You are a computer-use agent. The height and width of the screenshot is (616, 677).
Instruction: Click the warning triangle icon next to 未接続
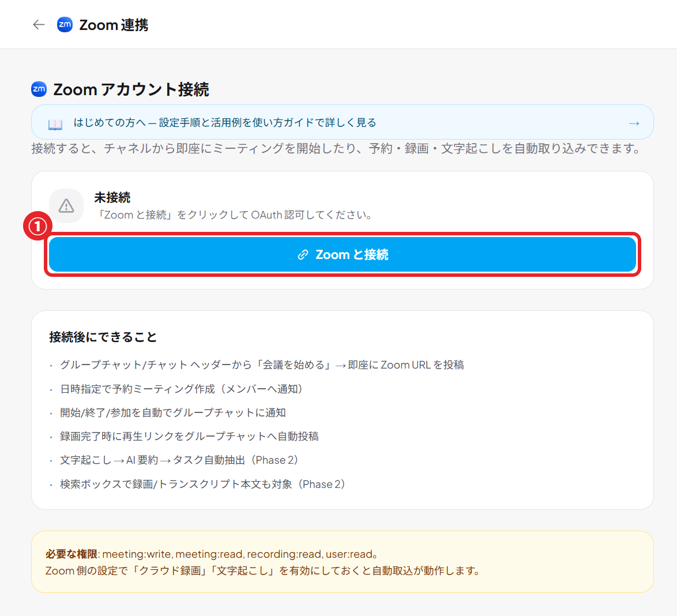click(66, 206)
